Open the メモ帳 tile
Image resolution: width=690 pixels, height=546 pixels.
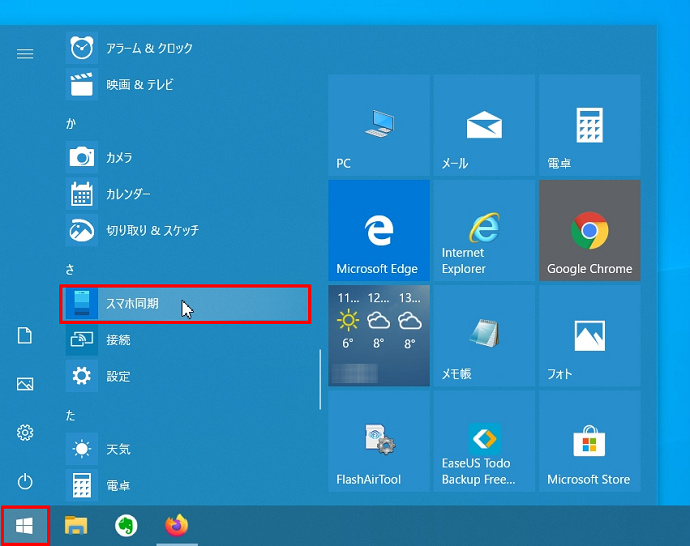coord(484,336)
